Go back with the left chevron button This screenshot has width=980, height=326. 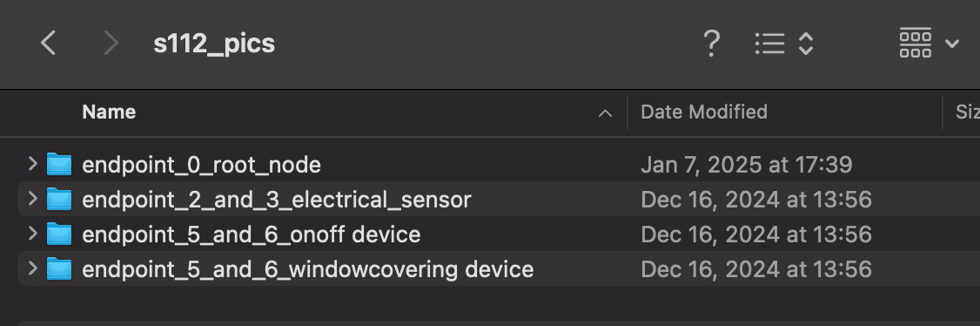point(48,44)
